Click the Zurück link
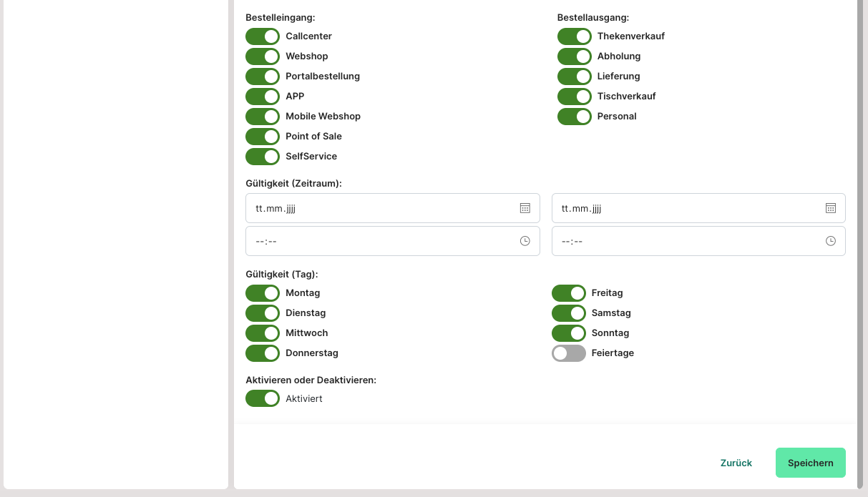The width and height of the screenshot is (868, 497). coord(736,463)
